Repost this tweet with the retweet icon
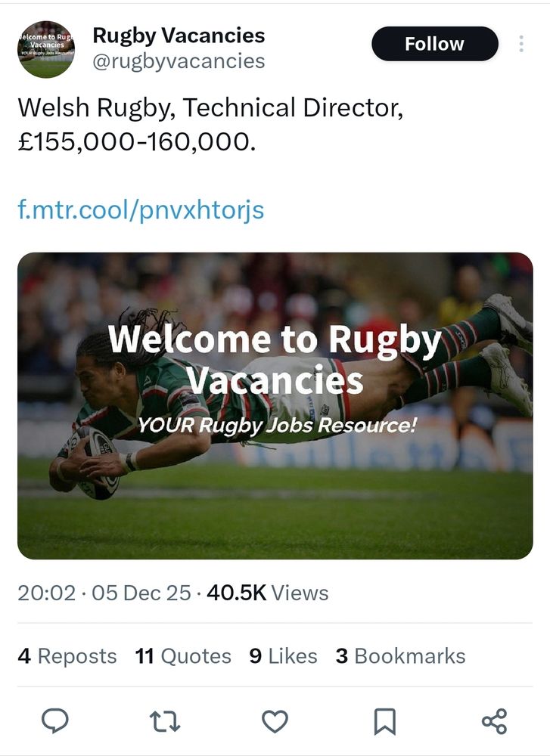 (165, 721)
